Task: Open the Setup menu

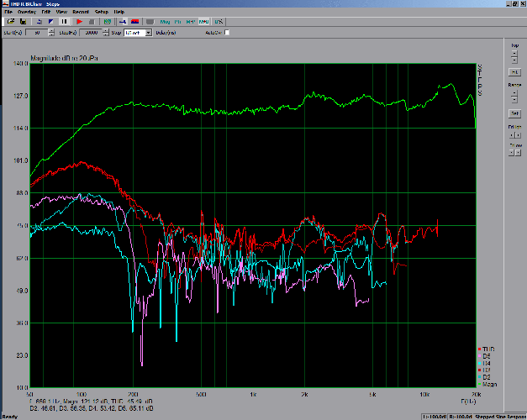Action: pos(102,12)
